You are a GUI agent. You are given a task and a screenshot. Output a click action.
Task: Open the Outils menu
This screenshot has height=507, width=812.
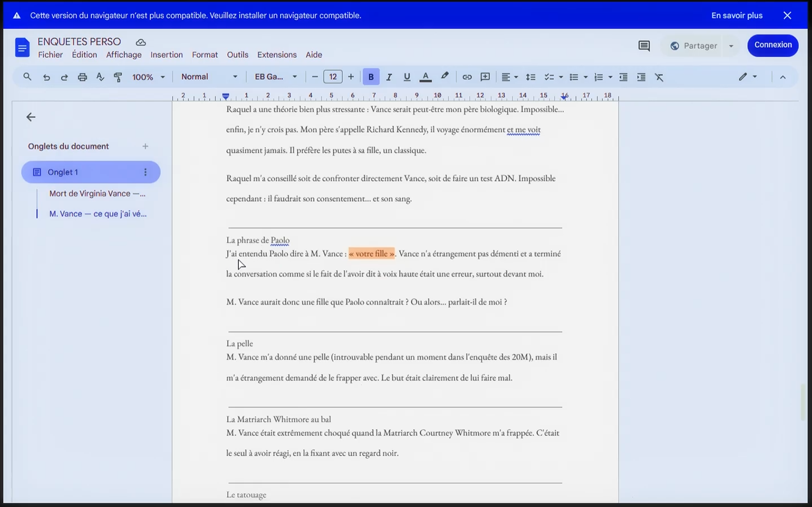pyautogui.click(x=238, y=55)
